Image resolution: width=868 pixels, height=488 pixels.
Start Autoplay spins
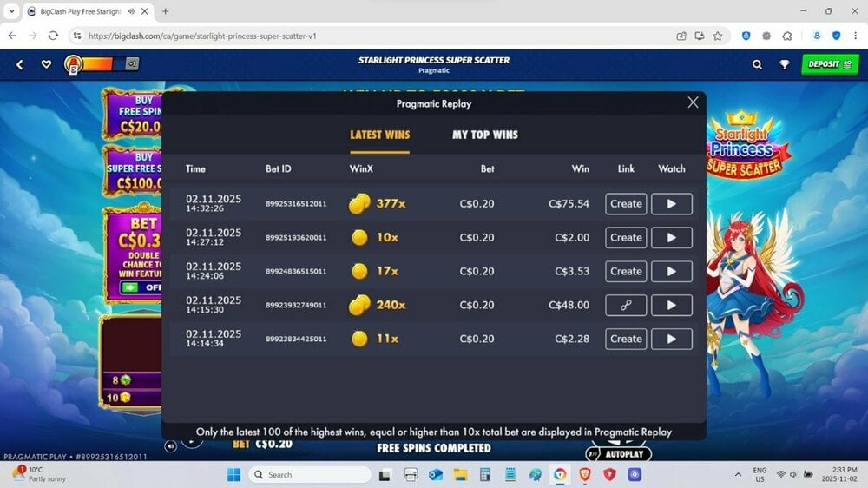tap(618, 454)
